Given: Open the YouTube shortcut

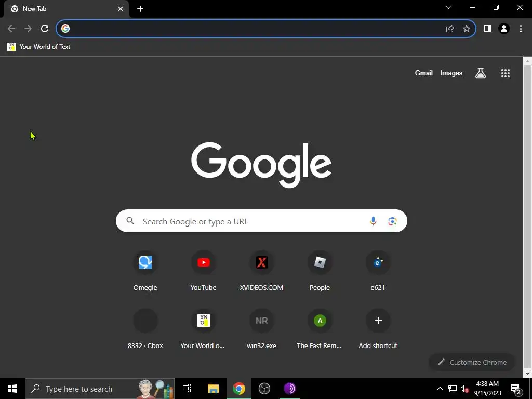Looking at the screenshot, I should (203, 271).
